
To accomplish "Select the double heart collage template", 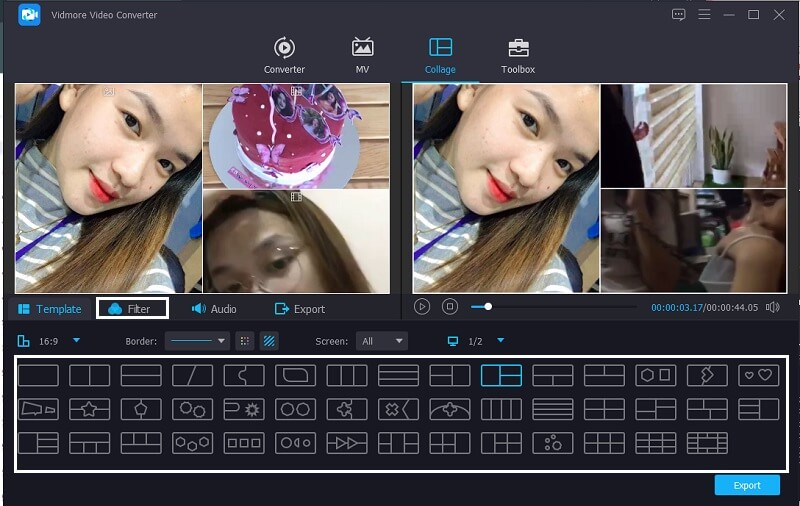I will pos(758,376).
